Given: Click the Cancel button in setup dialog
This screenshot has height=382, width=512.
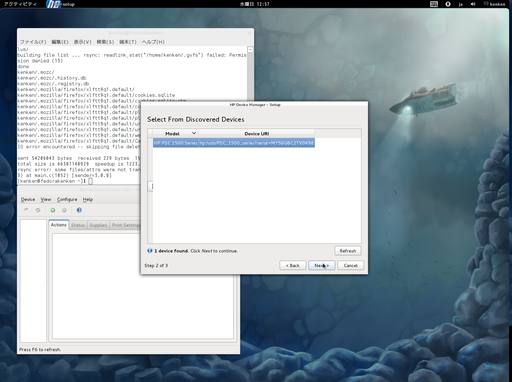Looking at the screenshot, I should (351, 265).
